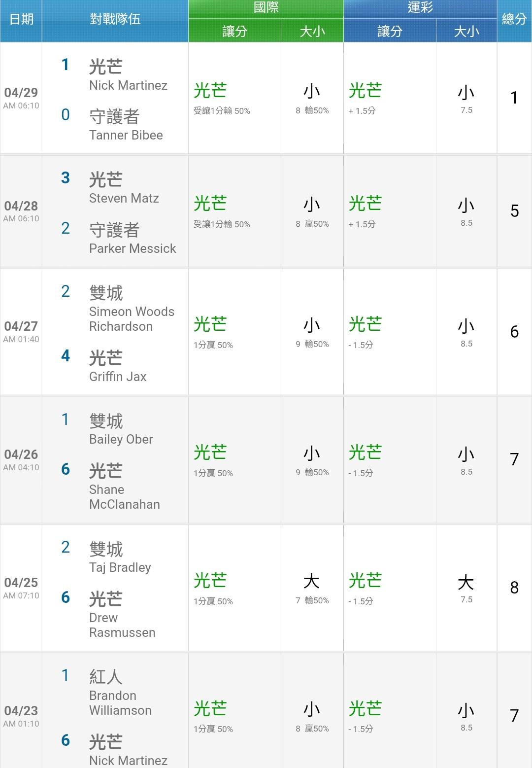Open pitcher link Steven Matz
The height and width of the screenshot is (768, 532).
124,198
